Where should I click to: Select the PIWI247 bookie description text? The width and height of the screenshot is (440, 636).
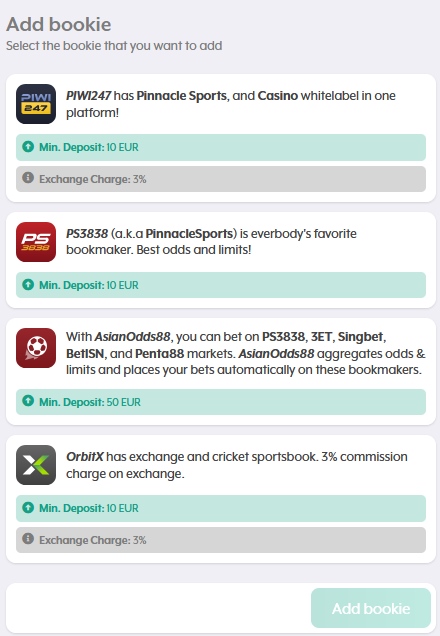[231, 104]
